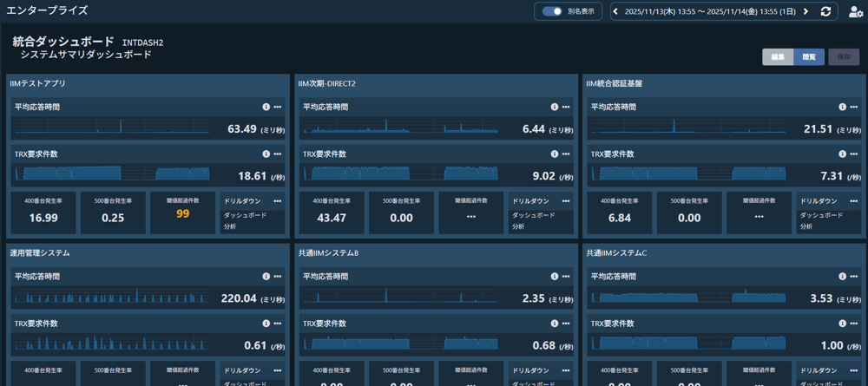868x386 pixels.
Task: Click info icon for IIM統合認証基盤 平均応答時間
Action: pyautogui.click(x=843, y=107)
